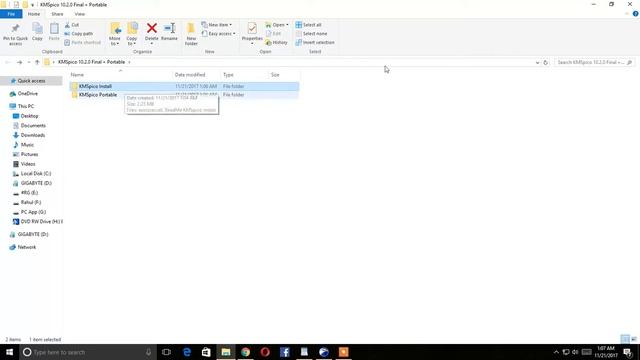Viewport: 640px width, 360px height.
Task: Select the KMSpico Install folder
Action: coord(184,86)
